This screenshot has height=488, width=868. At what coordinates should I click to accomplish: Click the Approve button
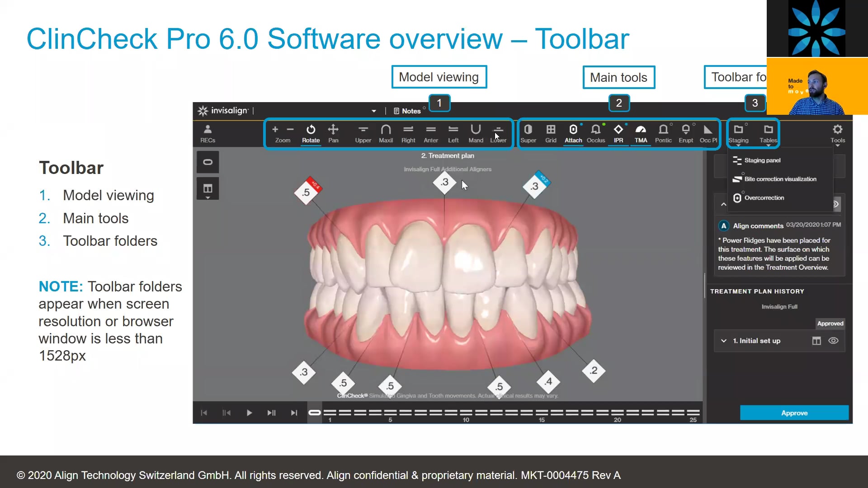click(x=794, y=413)
